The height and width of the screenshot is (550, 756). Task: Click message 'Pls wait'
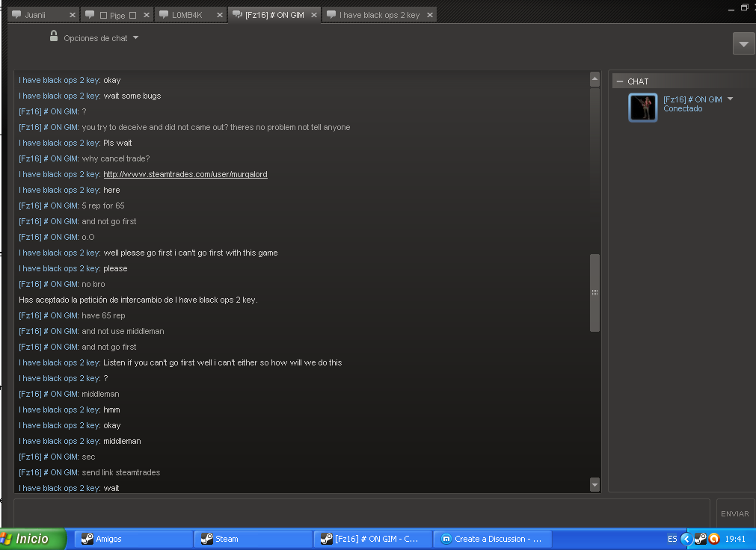pos(117,143)
